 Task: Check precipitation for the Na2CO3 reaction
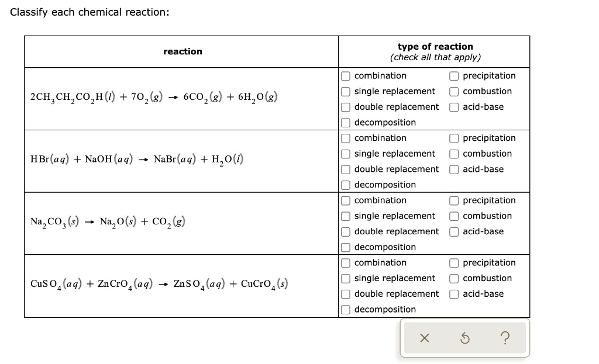pyautogui.click(x=454, y=200)
